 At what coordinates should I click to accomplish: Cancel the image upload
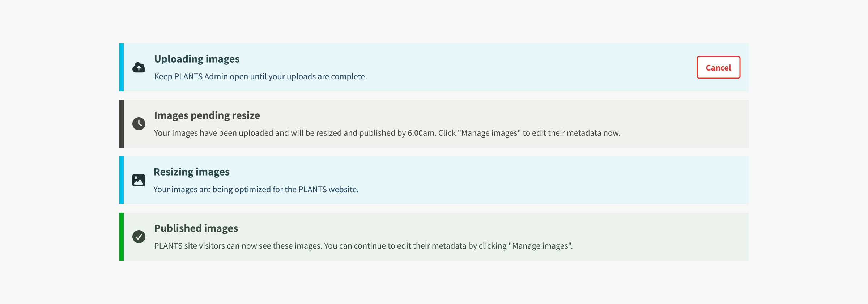click(718, 67)
